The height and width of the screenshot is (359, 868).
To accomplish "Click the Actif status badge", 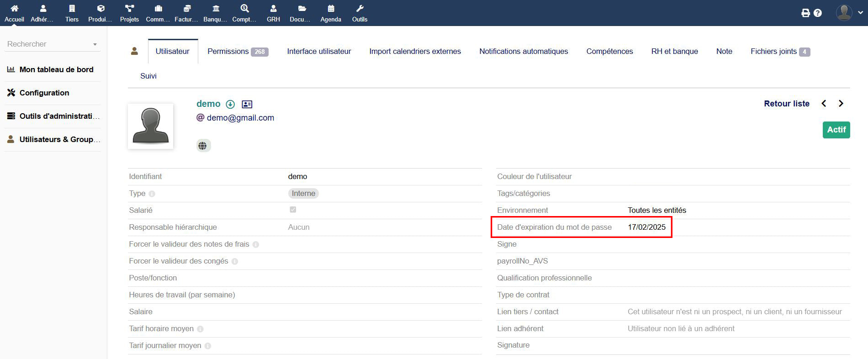I will click(x=836, y=130).
